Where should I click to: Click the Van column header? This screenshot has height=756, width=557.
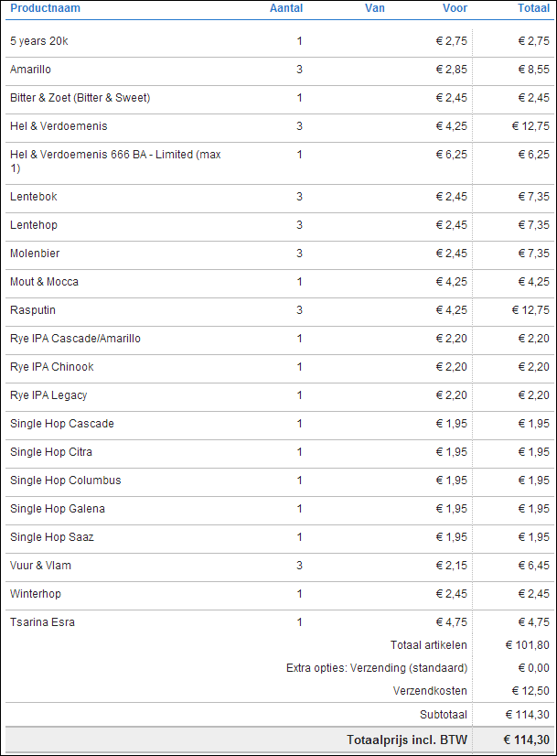pyautogui.click(x=374, y=8)
